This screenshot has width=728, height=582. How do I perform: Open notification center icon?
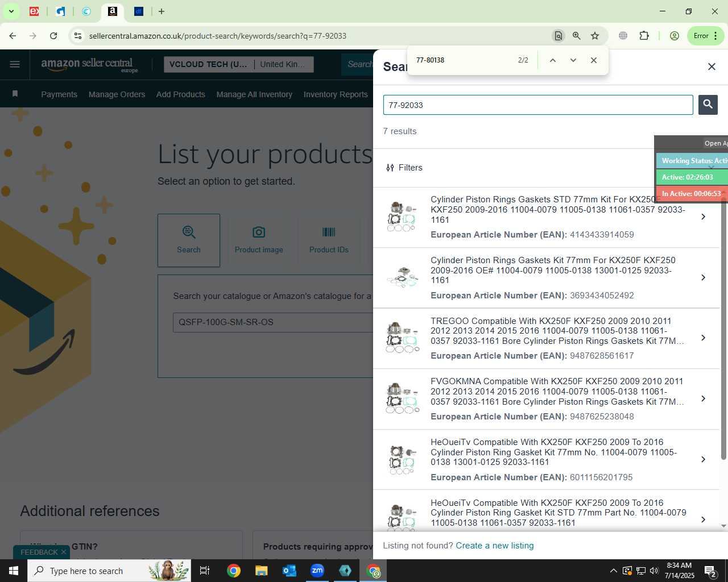tap(710, 571)
